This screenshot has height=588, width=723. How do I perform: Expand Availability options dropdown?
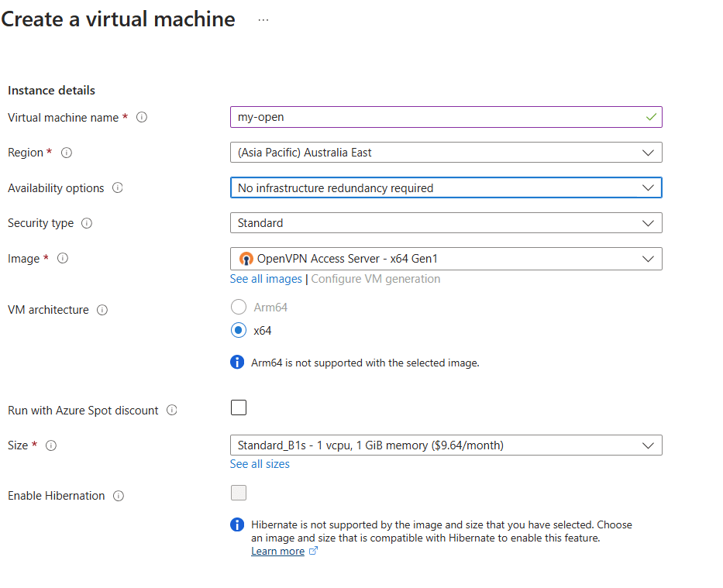pyautogui.click(x=446, y=187)
